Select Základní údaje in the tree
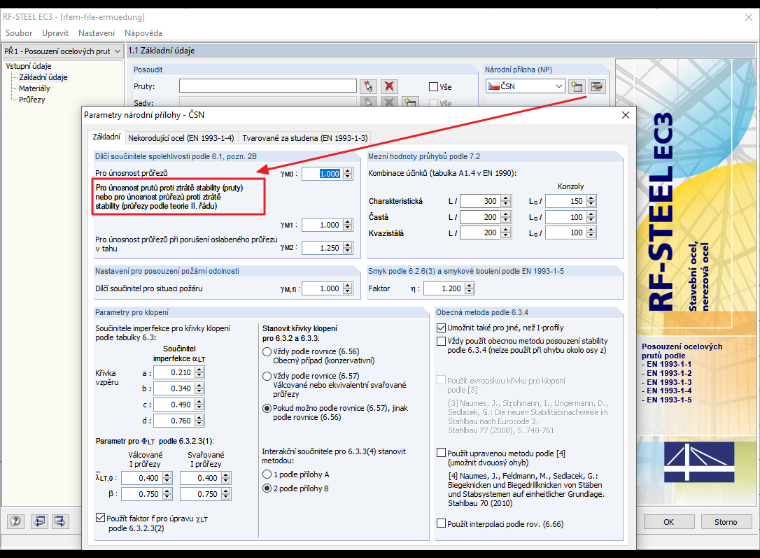 coord(43,77)
